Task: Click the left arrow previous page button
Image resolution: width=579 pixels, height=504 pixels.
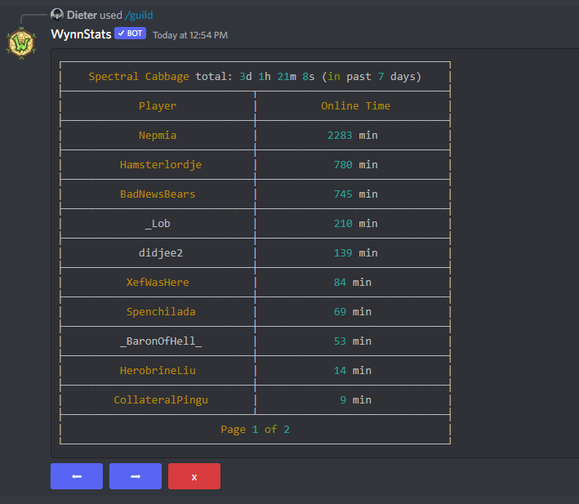Action: (76, 476)
